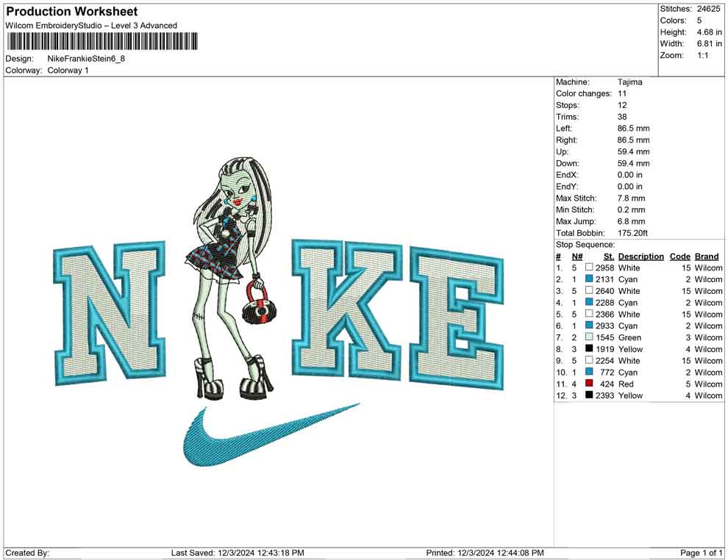This screenshot has width=728, height=560.
Task: Click the Yellow description in row 8
Action: [x=630, y=349]
